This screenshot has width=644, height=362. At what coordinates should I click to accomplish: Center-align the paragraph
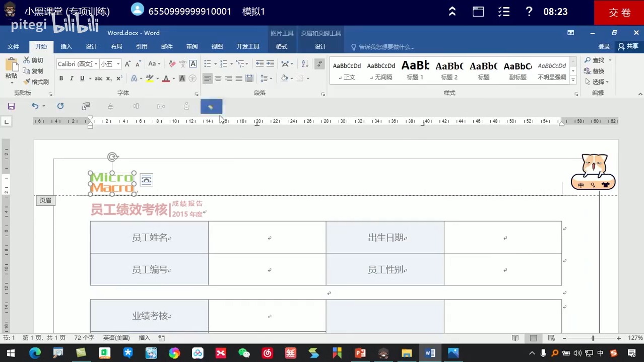(x=218, y=79)
